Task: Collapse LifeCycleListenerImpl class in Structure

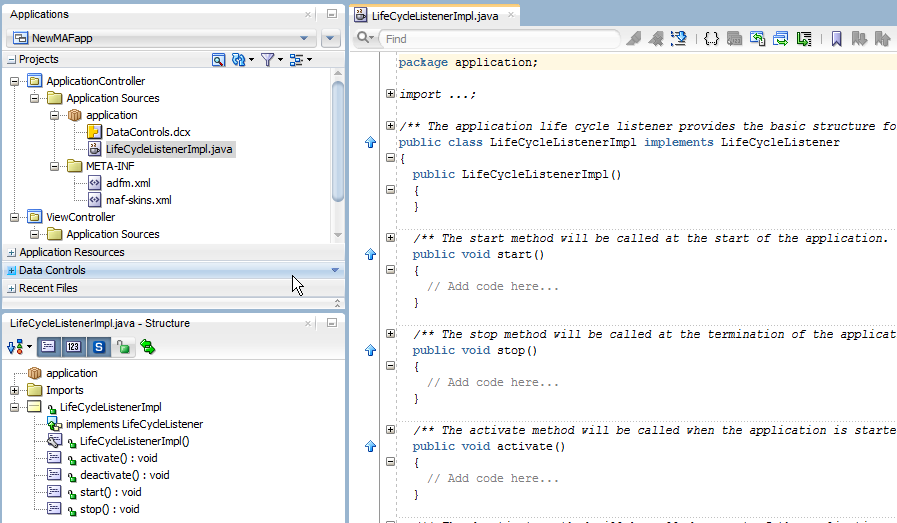Action: tap(14, 407)
